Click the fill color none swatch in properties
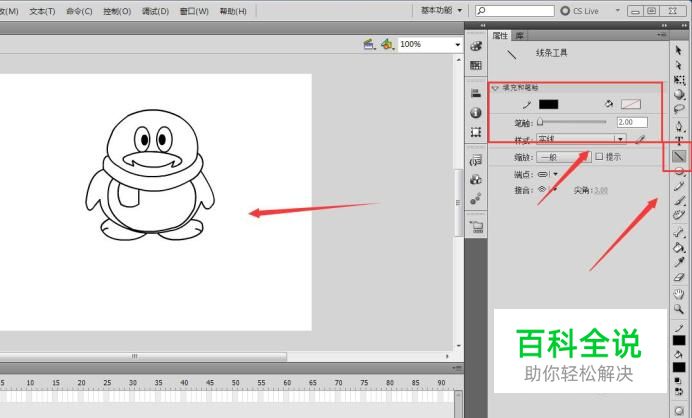 coord(631,104)
